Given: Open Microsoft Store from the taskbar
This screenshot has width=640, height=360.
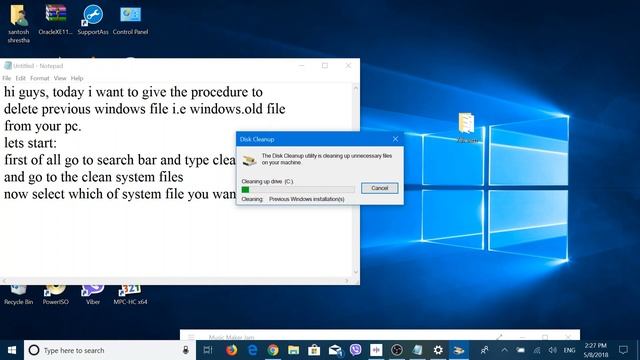Looking at the screenshot, I should click(314, 350).
